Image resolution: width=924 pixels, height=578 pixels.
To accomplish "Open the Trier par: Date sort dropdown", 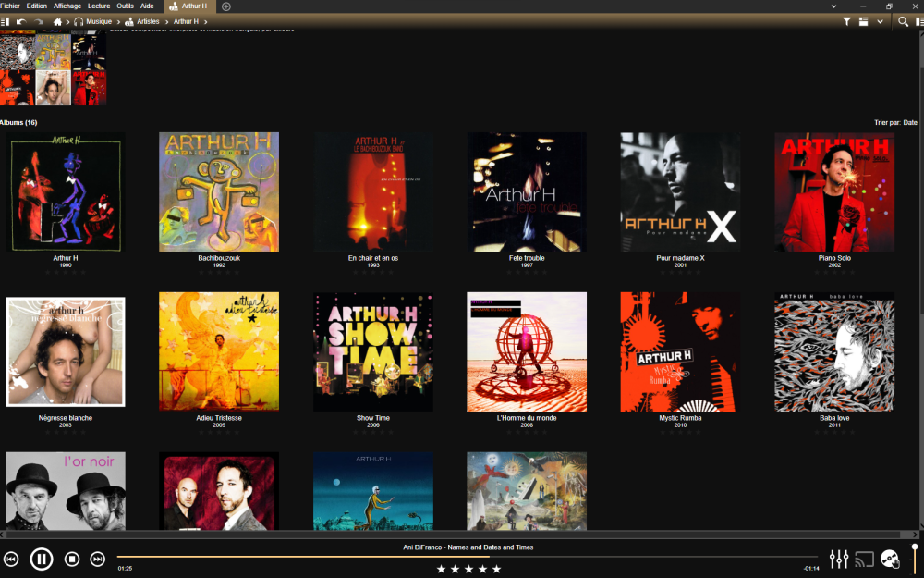I will pos(895,122).
